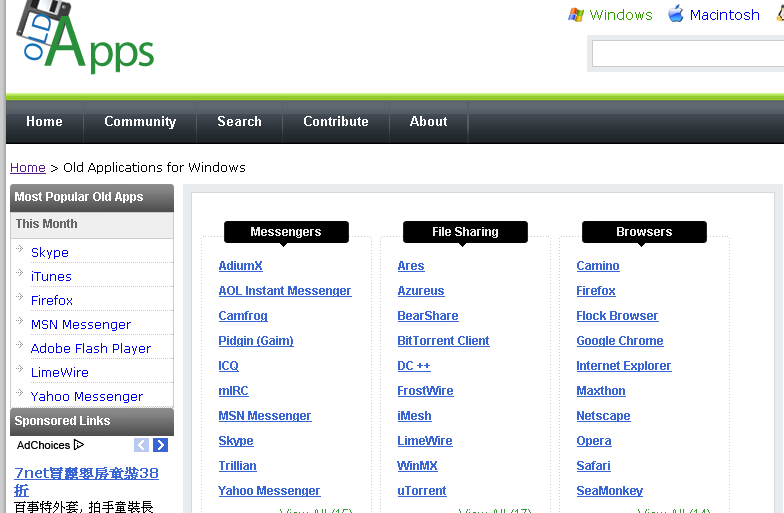The image size is (784, 513).
Task: Click the OldApps logo
Action: click(85, 36)
